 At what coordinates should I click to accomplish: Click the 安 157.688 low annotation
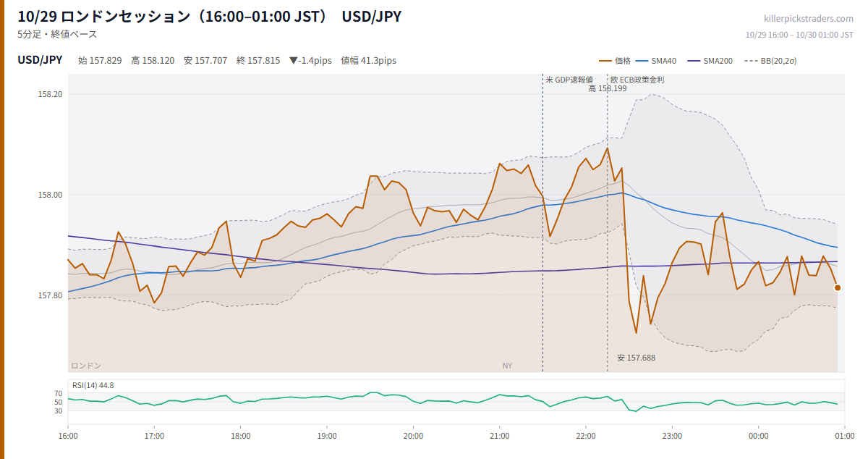coord(636,358)
